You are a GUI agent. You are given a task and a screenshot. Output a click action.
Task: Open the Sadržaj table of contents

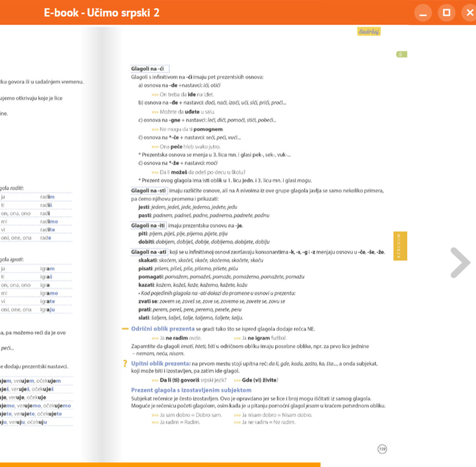(x=369, y=32)
